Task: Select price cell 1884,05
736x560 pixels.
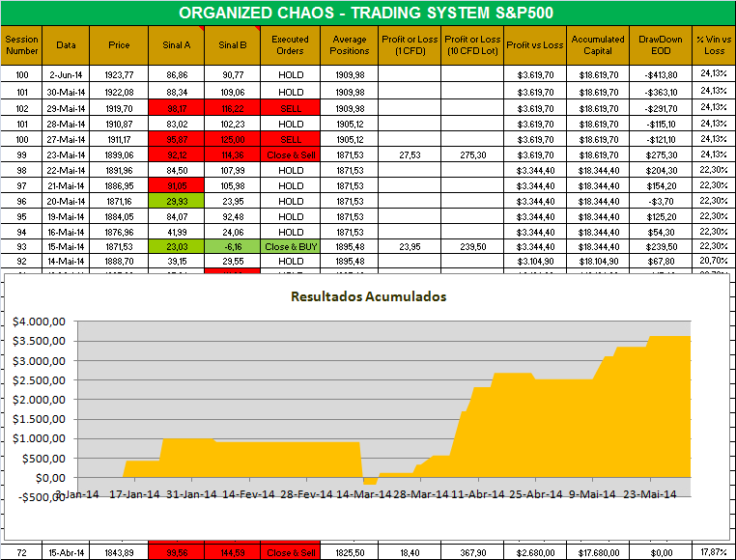Action: click(x=119, y=217)
